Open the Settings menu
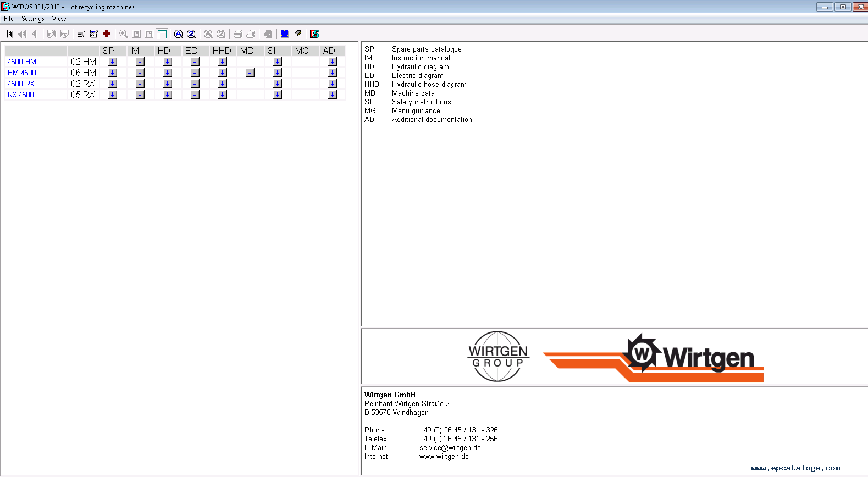This screenshot has height=477, width=868. (33, 19)
